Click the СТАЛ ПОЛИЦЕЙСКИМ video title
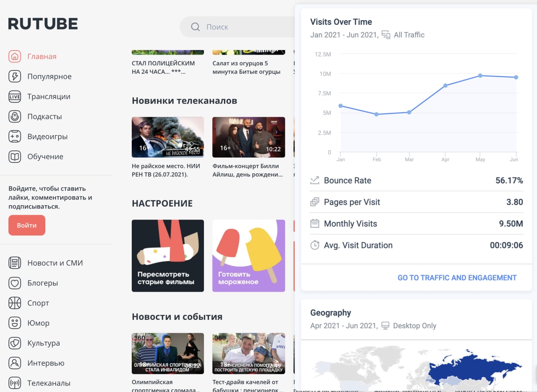This screenshot has width=537, height=392. [x=163, y=68]
